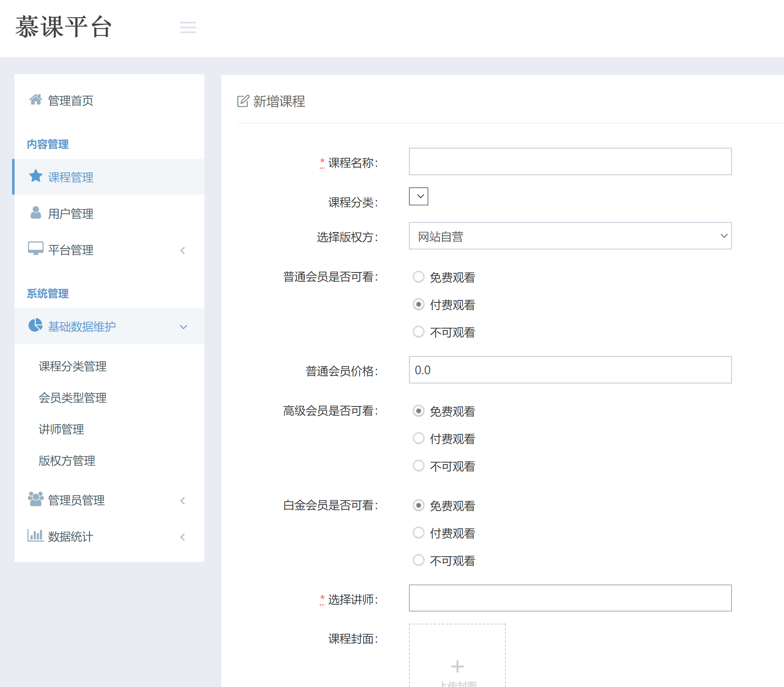Click the group icon for 管理员管理

tap(36, 499)
